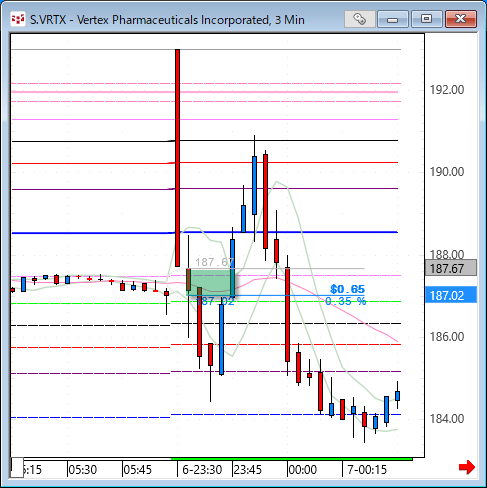Click the chain link button in title bar

tap(359, 19)
